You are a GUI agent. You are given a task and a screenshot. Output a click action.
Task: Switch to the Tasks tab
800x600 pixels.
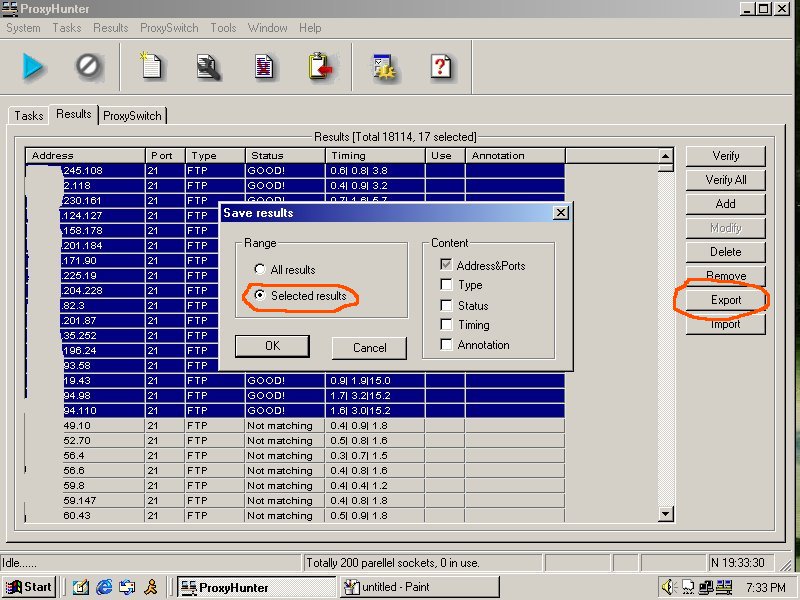(x=28, y=116)
